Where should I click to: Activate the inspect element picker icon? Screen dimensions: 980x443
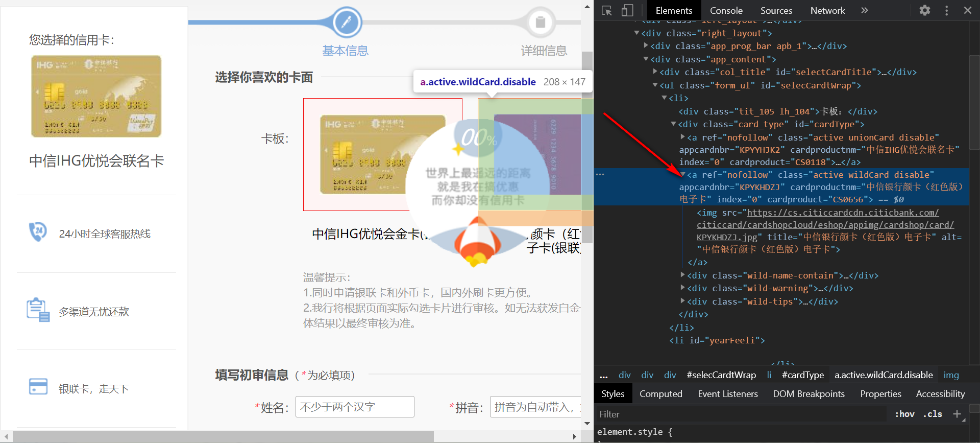point(607,11)
